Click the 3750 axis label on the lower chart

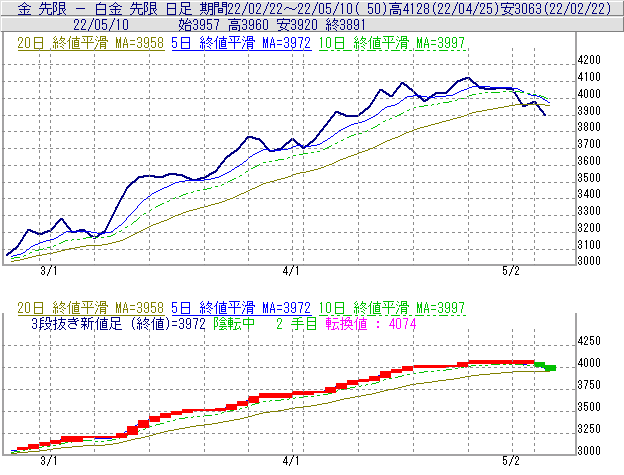pos(589,385)
